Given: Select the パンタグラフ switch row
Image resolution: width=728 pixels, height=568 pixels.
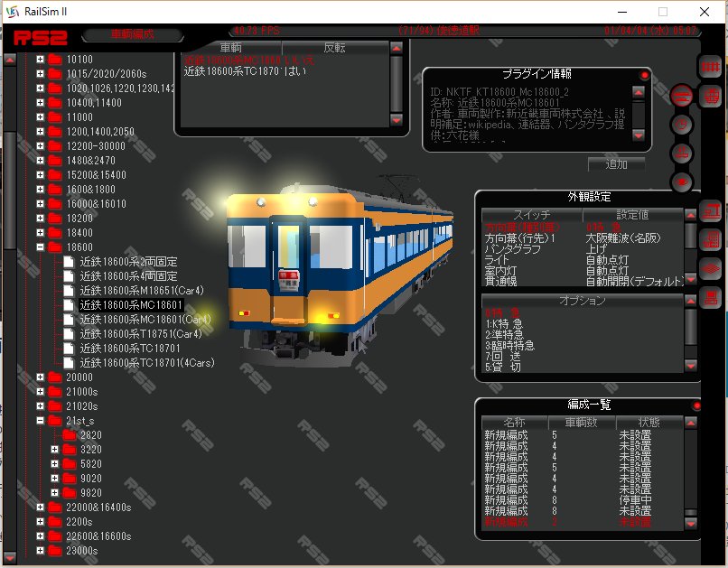Looking at the screenshot, I should [583, 248].
